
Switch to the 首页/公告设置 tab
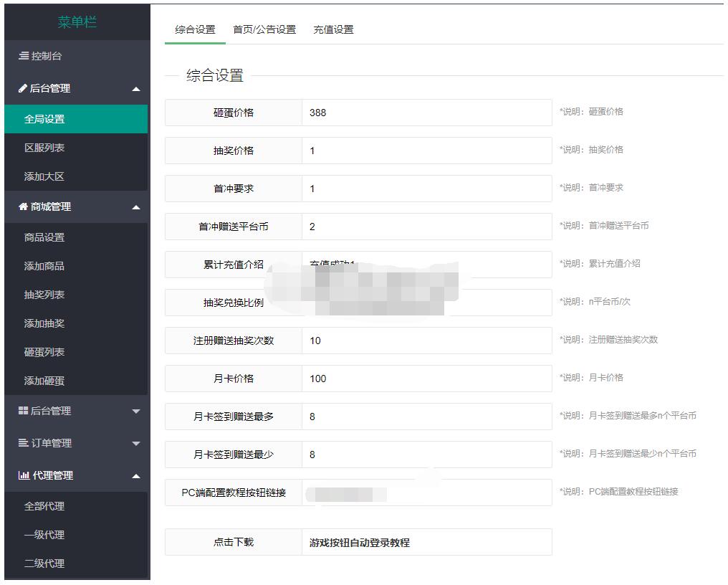pos(264,29)
